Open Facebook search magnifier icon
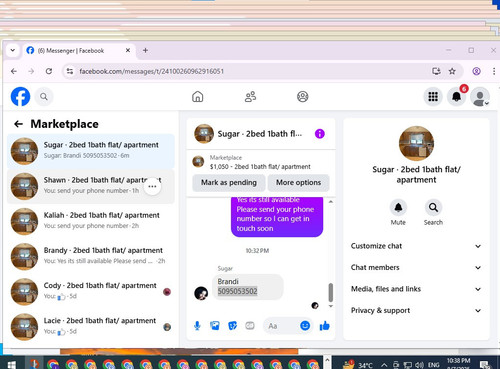Screen dimensions: 500x369 pyautogui.click(x=44, y=97)
